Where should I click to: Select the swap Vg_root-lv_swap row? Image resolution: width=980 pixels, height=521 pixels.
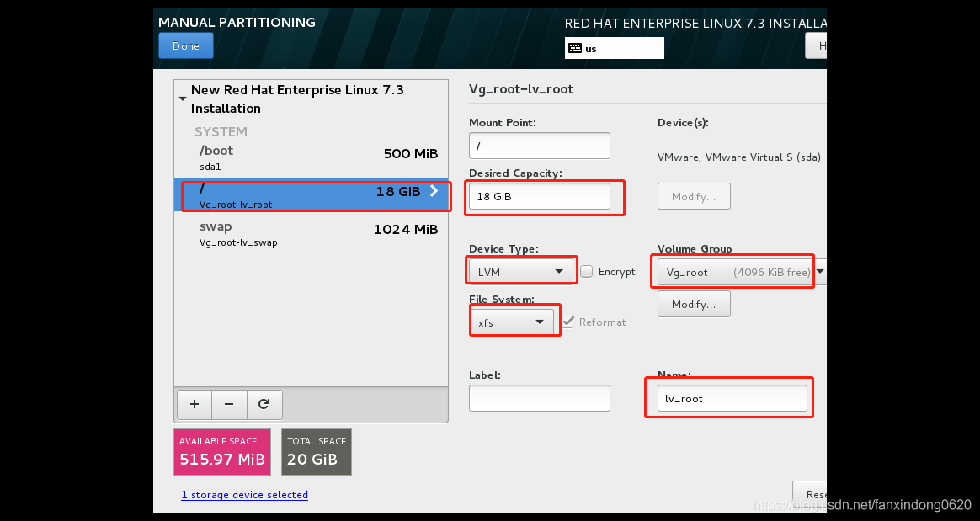coord(312,233)
